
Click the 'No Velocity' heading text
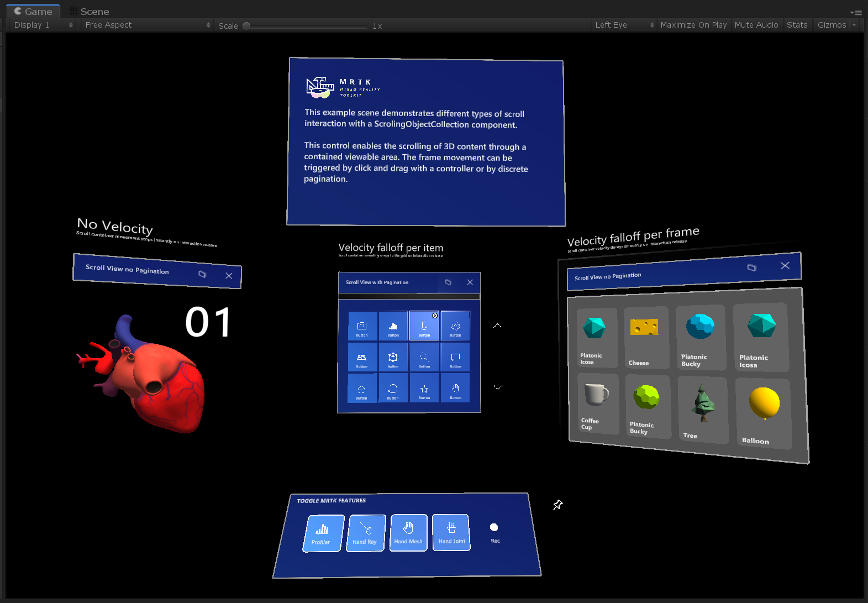115,226
